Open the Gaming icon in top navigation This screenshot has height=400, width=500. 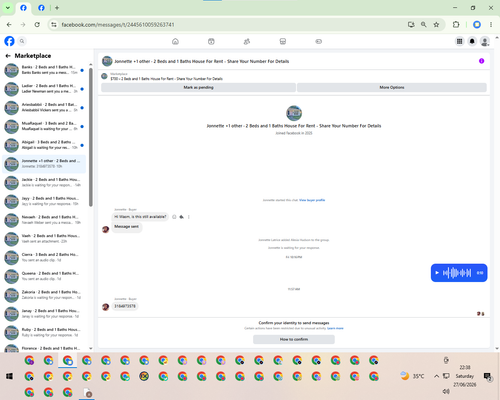click(x=318, y=41)
